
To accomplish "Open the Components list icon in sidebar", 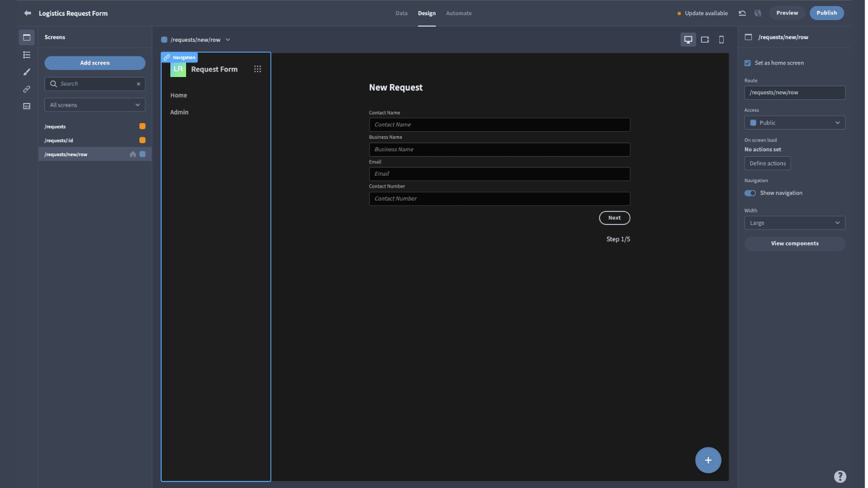I will (x=27, y=55).
